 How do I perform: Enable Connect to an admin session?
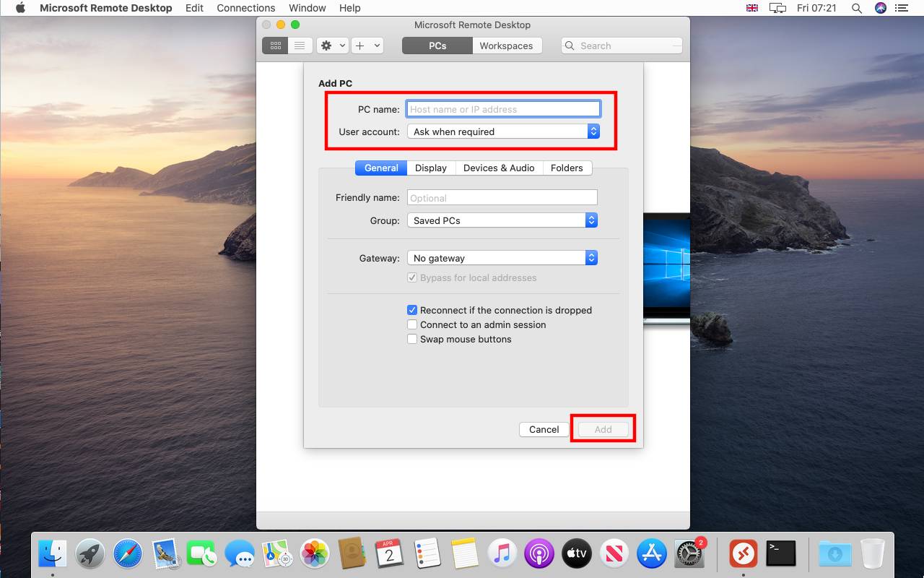412,324
